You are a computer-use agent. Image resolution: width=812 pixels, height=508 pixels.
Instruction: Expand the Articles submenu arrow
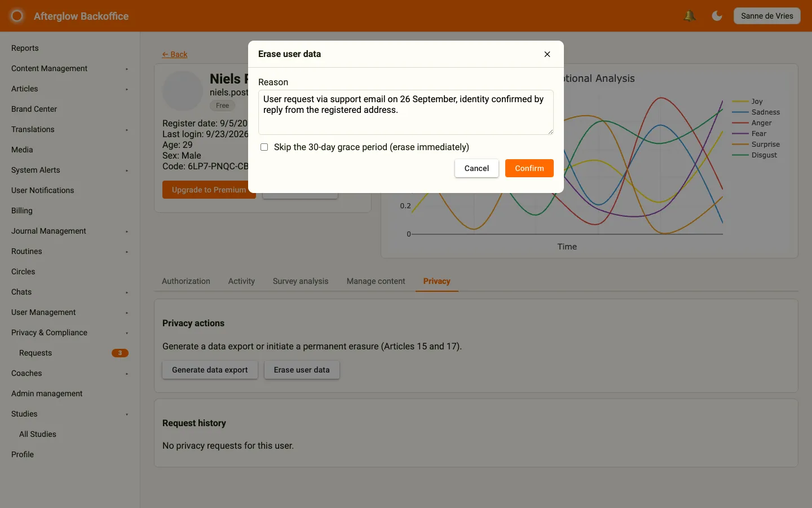click(127, 89)
